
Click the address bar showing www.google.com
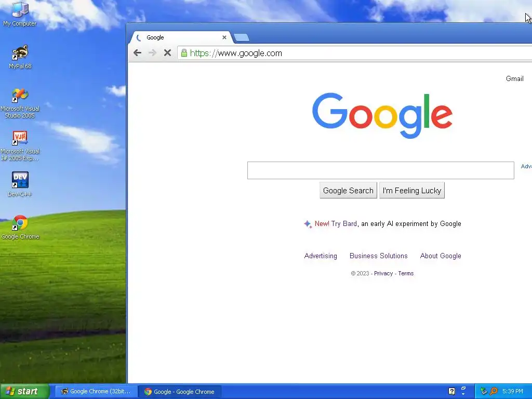point(354,54)
